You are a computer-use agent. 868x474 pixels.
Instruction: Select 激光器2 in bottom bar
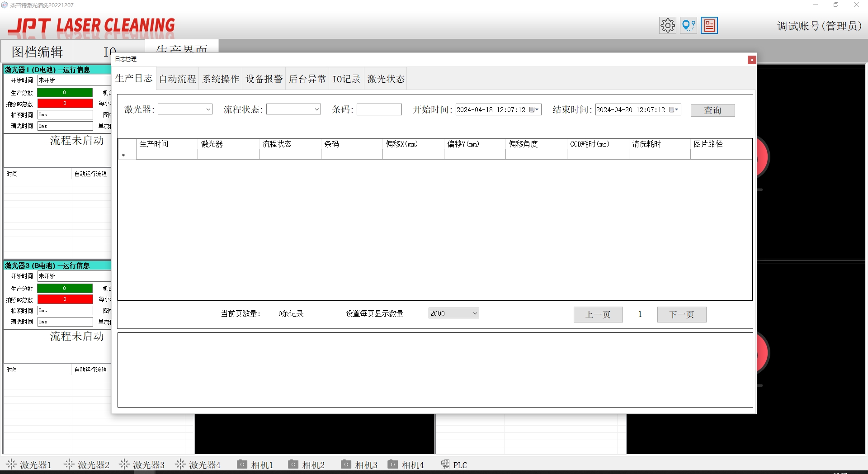pyautogui.click(x=87, y=465)
